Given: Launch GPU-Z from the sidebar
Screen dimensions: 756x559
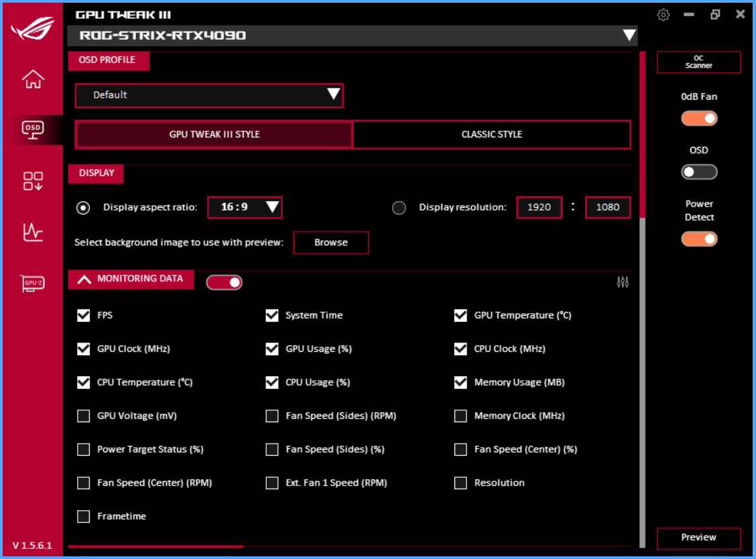Looking at the screenshot, I should [33, 283].
